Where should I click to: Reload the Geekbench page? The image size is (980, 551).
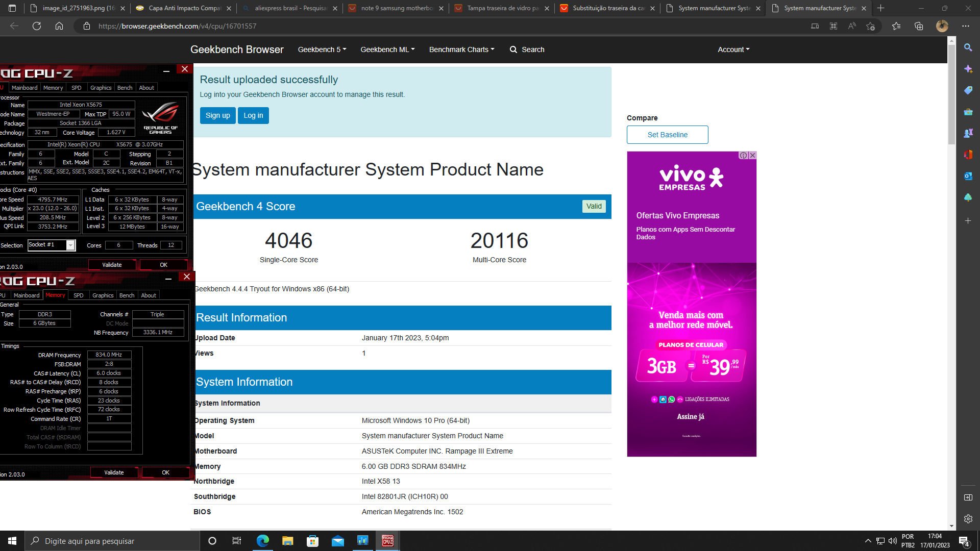(x=37, y=26)
